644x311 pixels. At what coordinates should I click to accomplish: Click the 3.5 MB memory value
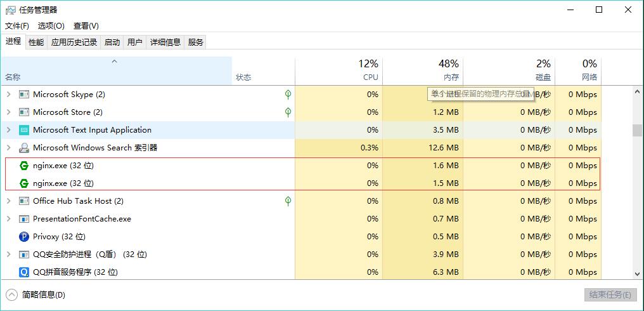tap(446, 130)
